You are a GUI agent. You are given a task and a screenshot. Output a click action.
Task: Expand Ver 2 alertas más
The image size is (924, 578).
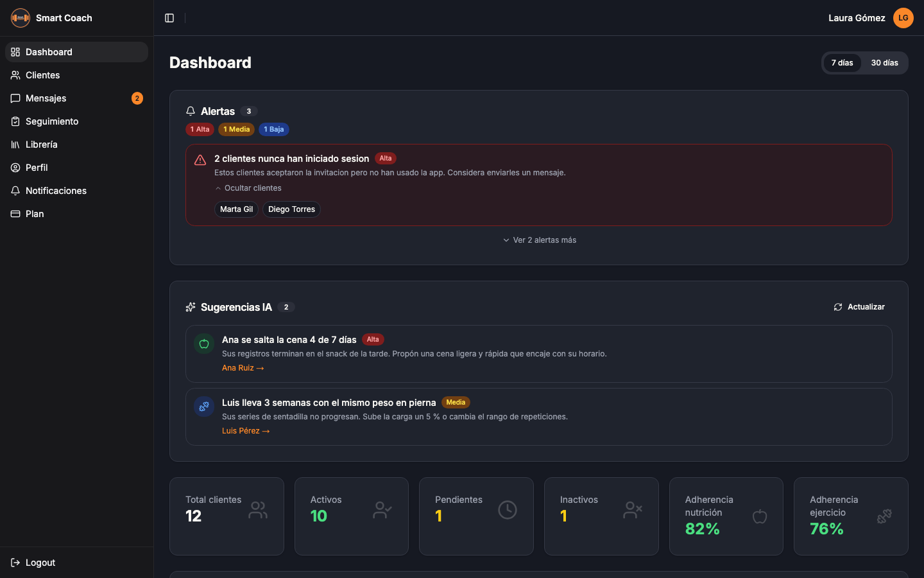click(539, 240)
